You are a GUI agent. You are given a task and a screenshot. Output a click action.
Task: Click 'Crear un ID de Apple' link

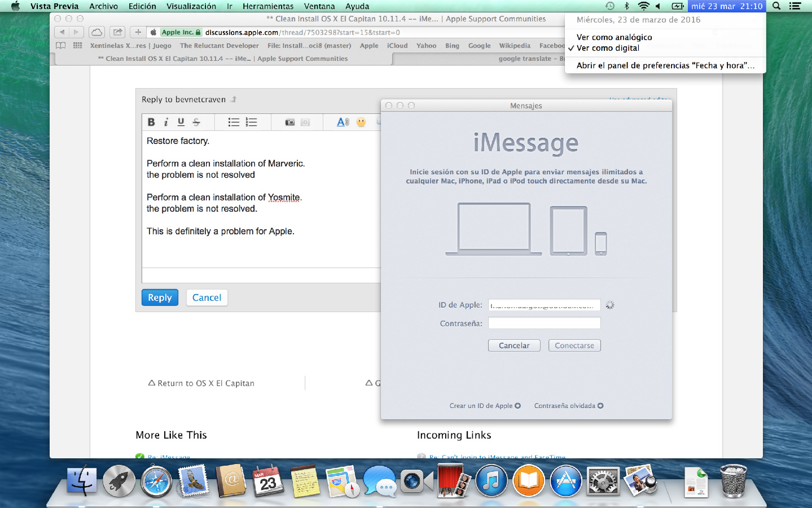485,406
